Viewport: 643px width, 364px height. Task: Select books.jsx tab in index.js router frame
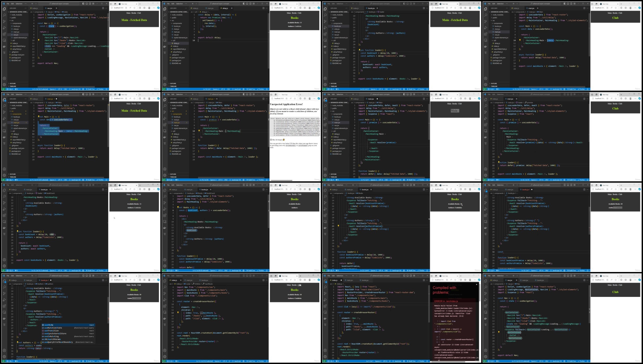coord(205,280)
